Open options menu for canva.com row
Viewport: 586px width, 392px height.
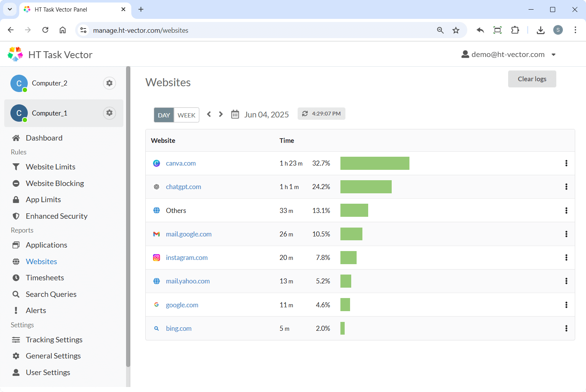pos(566,163)
